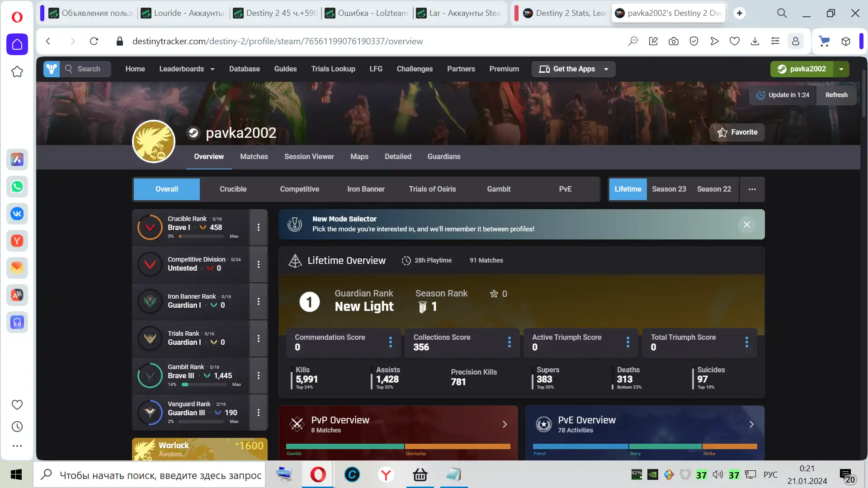
Task: Open the sidebar player headphones icon
Action: (x=17, y=322)
